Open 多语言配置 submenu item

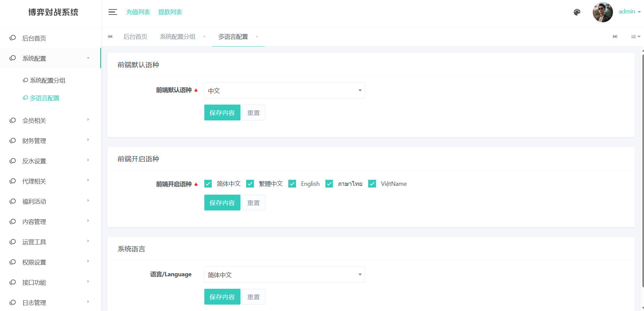point(45,98)
